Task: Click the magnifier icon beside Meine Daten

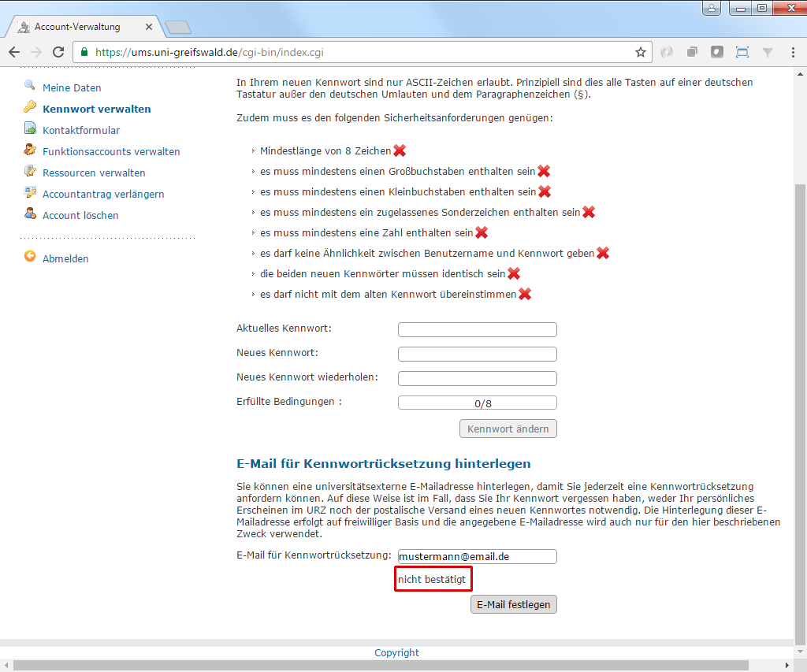Action: coord(30,86)
